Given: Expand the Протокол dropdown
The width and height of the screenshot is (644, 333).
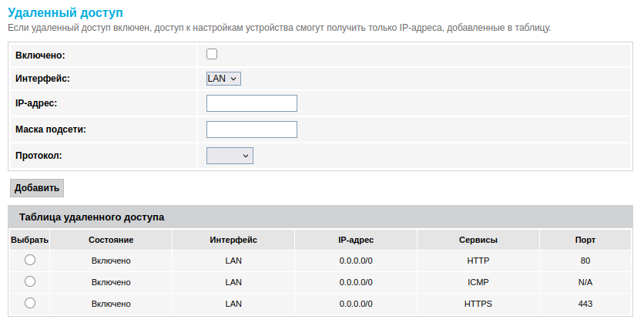Looking at the screenshot, I should pos(230,156).
